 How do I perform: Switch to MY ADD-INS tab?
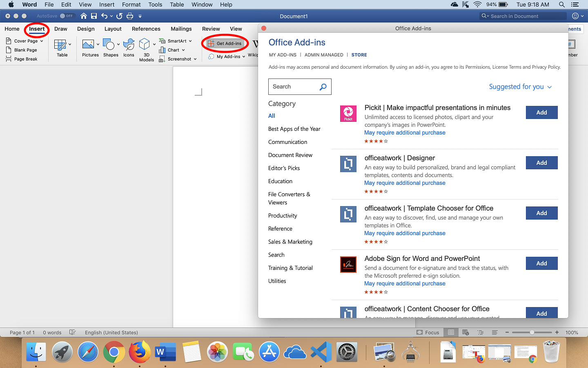tap(283, 55)
